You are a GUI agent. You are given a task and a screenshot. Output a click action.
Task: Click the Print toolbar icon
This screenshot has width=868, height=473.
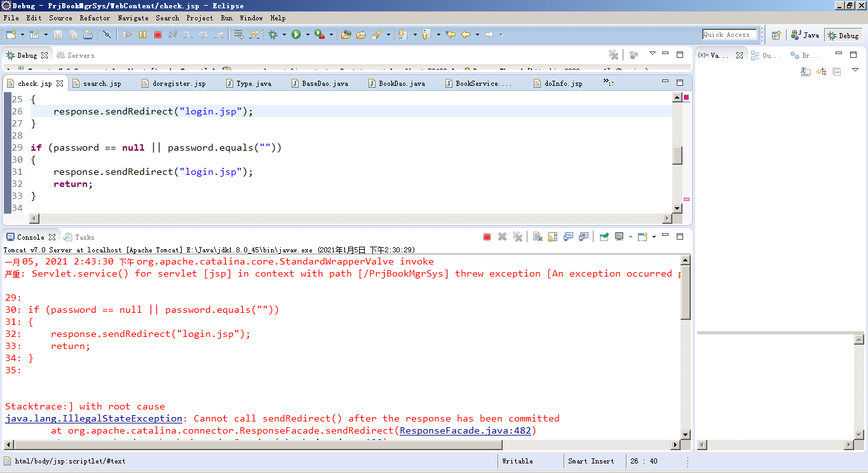(88, 35)
